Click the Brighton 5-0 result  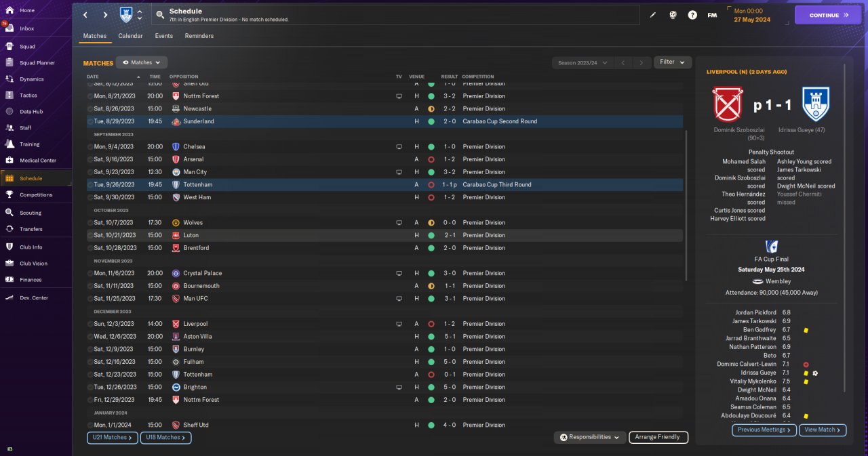[450, 387]
